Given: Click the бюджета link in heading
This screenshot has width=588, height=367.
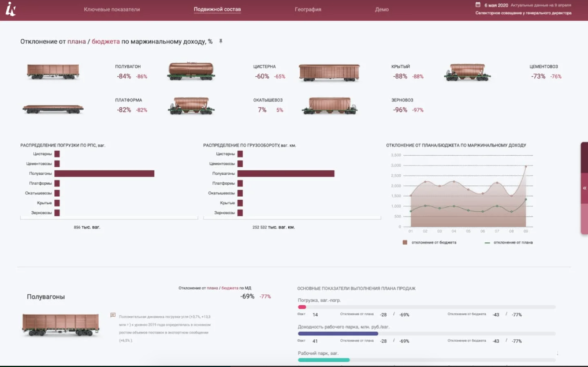Looking at the screenshot, I should pyautogui.click(x=106, y=42).
